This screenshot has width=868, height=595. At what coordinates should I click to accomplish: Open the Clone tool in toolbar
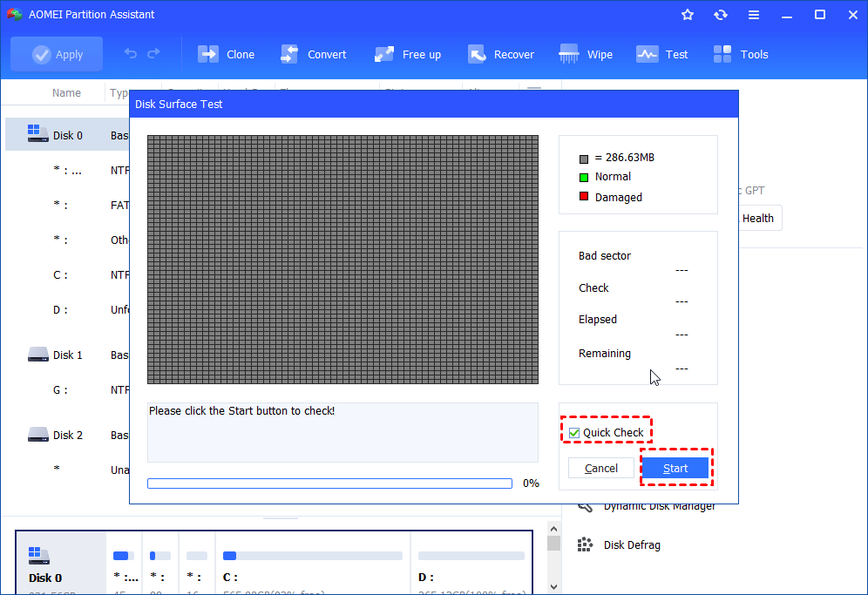(x=226, y=54)
